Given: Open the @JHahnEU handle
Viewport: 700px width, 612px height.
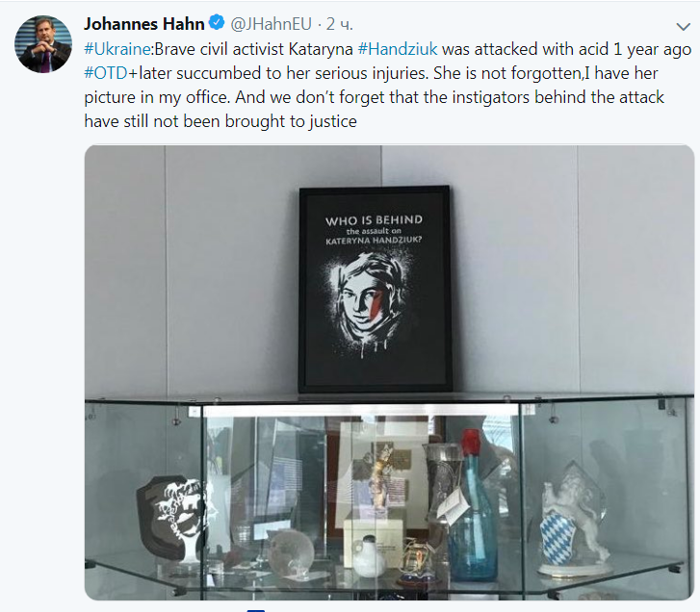Looking at the screenshot, I should click(271, 24).
